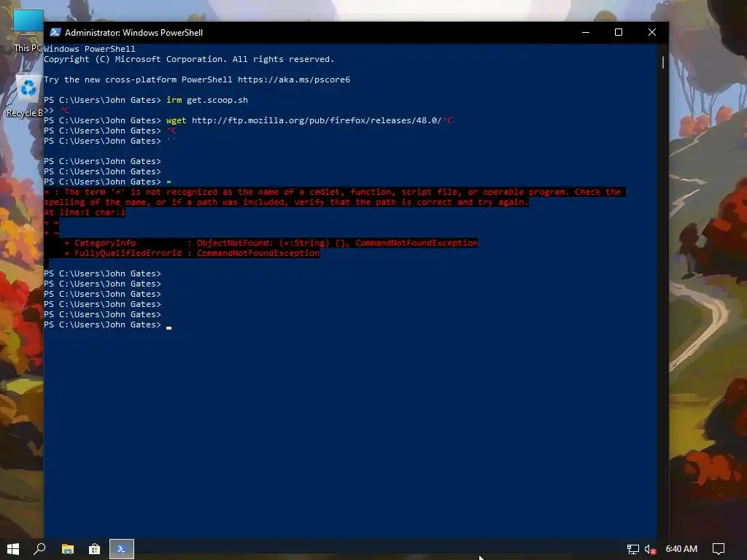Click the https://aka.ms/pscore6 link text
This screenshot has height=560, width=747.
point(293,79)
